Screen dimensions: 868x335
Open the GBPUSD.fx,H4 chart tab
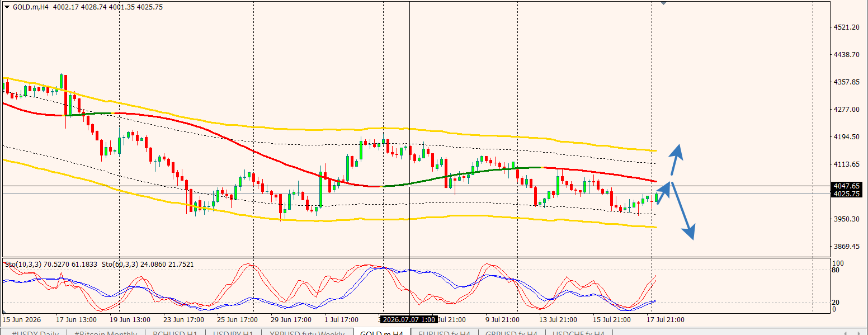pos(511,334)
